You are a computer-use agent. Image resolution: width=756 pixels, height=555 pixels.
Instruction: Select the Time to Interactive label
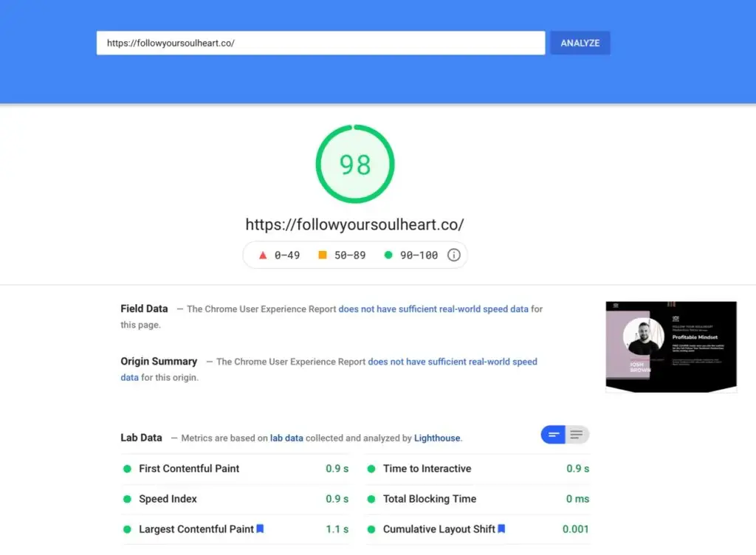[427, 469]
